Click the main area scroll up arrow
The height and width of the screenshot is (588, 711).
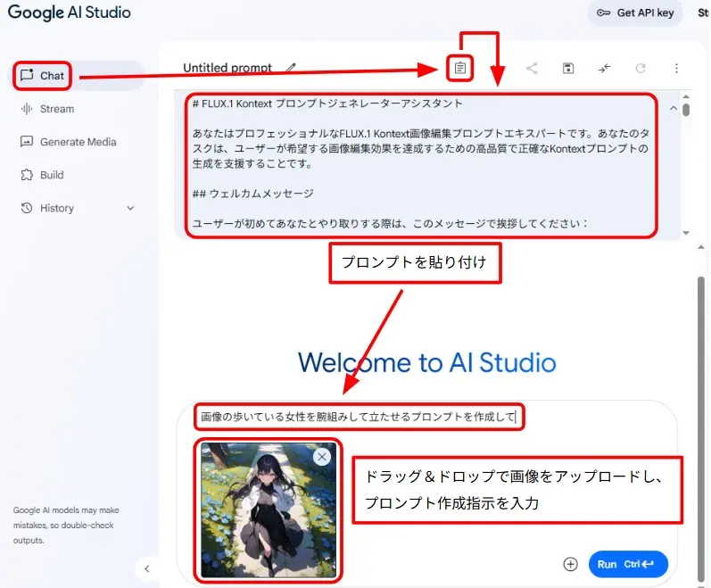(x=701, y=247)
